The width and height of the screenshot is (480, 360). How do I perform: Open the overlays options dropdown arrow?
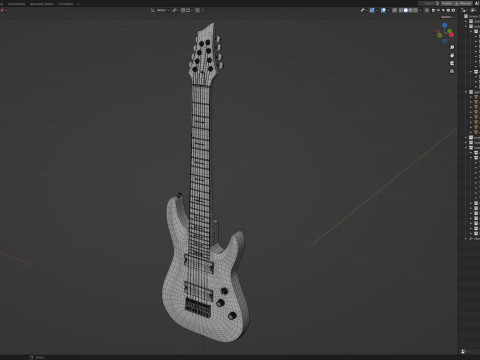click(388, 10)
